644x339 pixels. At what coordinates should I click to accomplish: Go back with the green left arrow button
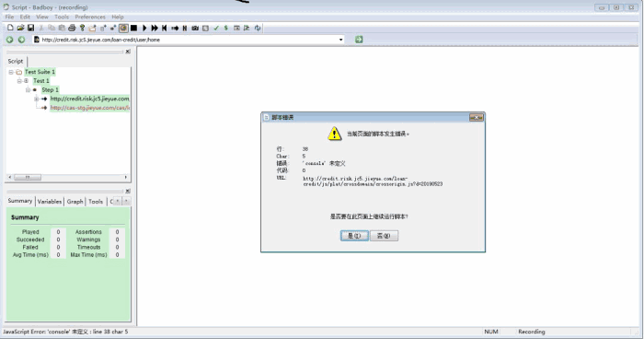pyautogui.click(x=10, y=40)
